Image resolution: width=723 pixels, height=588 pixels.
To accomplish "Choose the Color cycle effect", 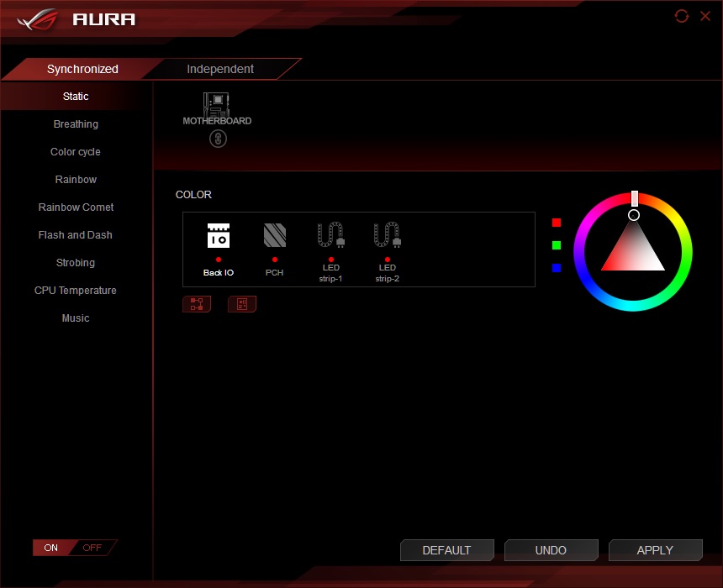I will click(76, 151).
